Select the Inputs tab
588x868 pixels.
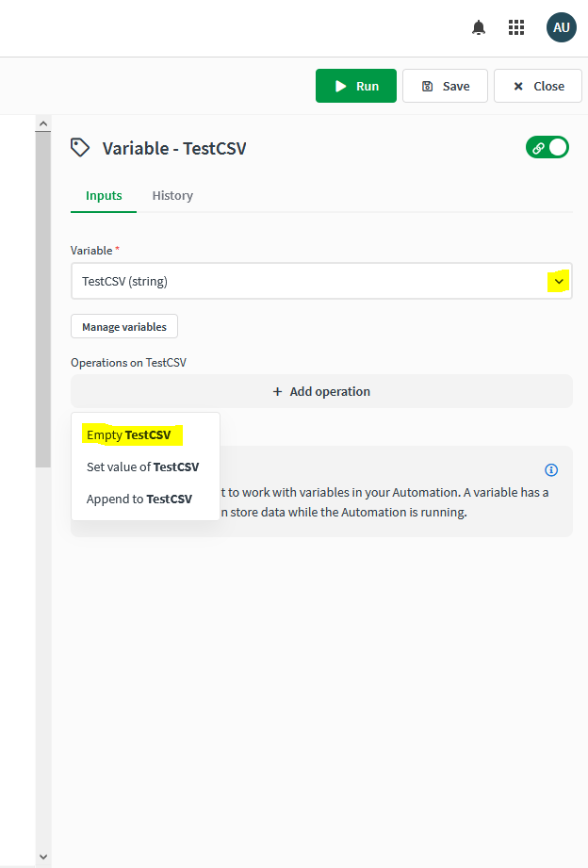click(x=104, y=196)
